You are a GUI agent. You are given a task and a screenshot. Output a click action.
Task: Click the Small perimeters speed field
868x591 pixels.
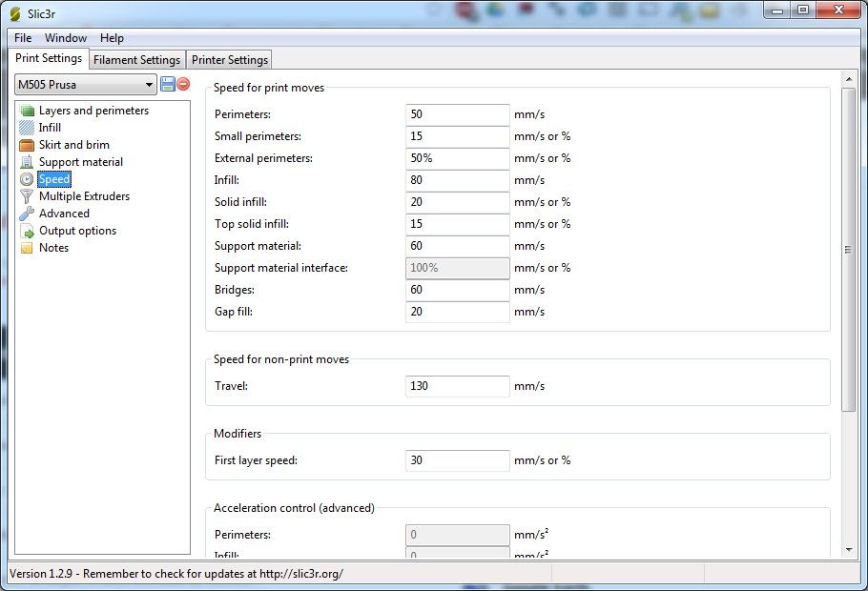[457, 136]
